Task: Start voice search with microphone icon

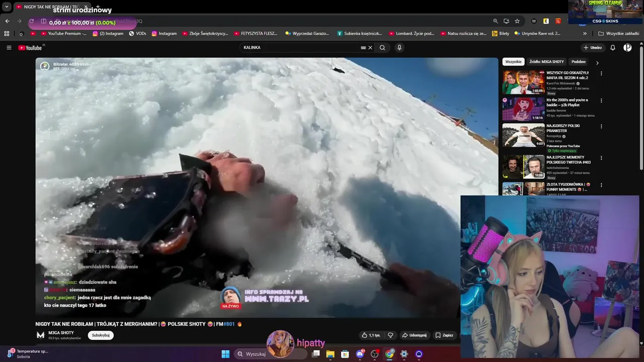Action: point(399,48)
